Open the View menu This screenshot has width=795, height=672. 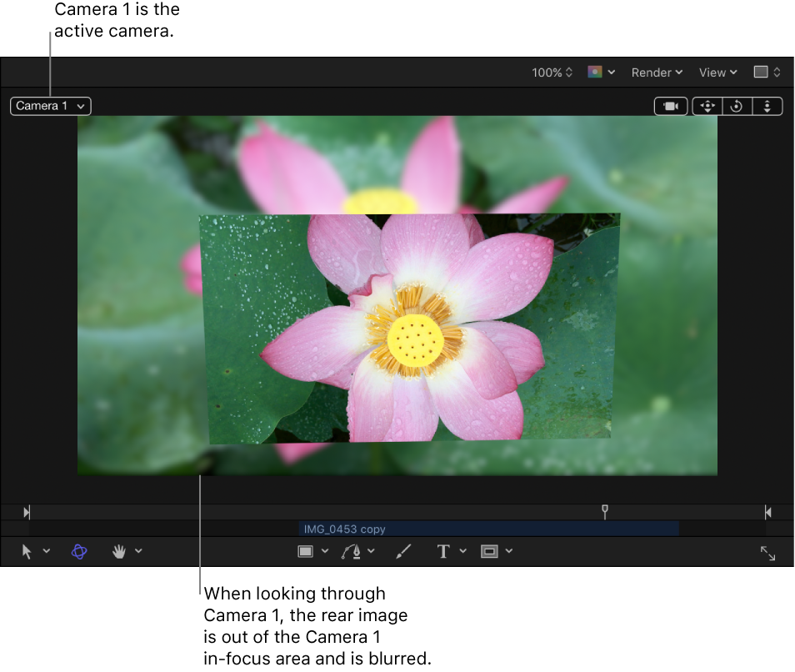[716, 73]
